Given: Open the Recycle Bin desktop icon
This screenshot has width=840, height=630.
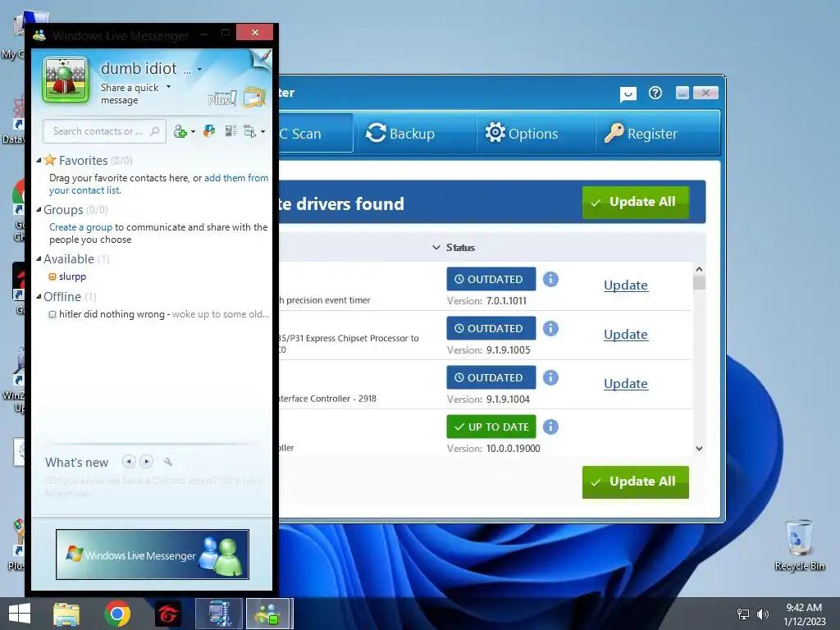Looking at the screenshot, I should (x=799, y=546).
